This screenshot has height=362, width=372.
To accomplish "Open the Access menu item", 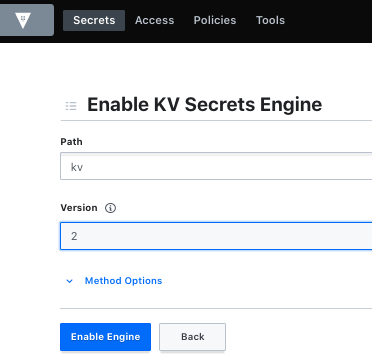I will (x=154, y=20).
